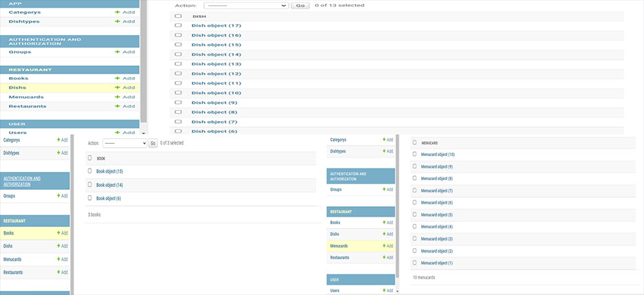The image size is (644, 295).
Task: Open the Dish object (12) link
Action: coord(216,74)
